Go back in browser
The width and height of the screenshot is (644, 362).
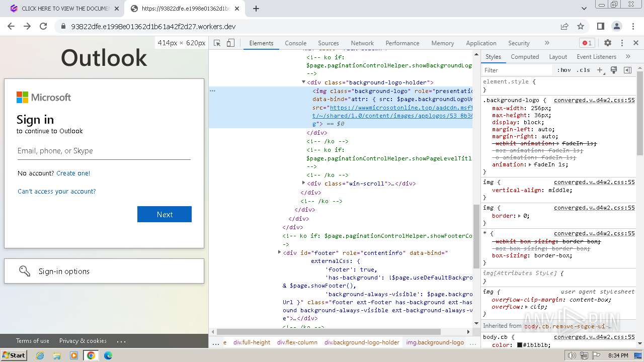(11, 26)
